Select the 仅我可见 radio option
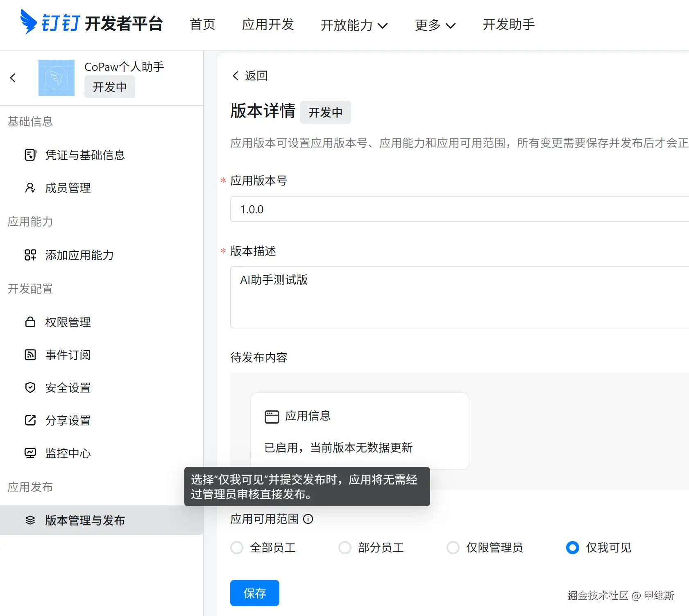 [x=573, y=548]
